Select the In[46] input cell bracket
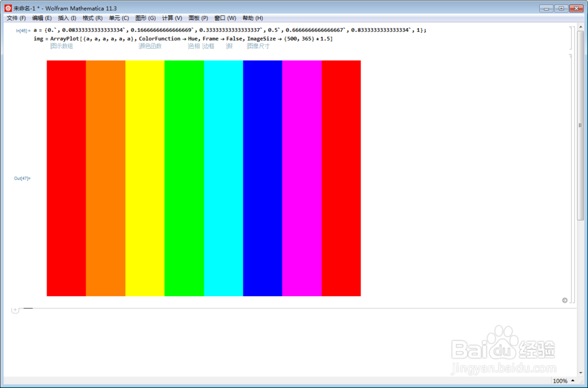Image resolution: width=588 pixels, height=388 pixels. coord(571,38)
